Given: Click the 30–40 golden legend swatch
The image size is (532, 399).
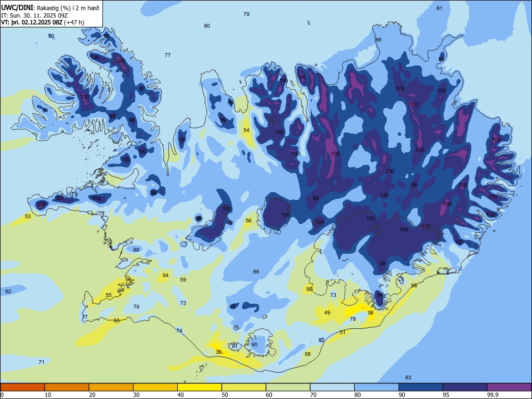Looking at the screenshot, I should 155,387.
